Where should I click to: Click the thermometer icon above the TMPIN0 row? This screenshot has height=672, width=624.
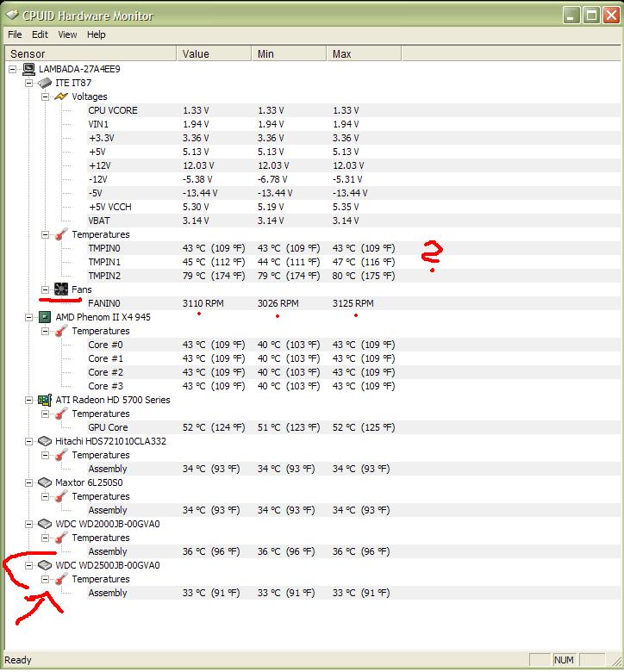tap(61, 234)
